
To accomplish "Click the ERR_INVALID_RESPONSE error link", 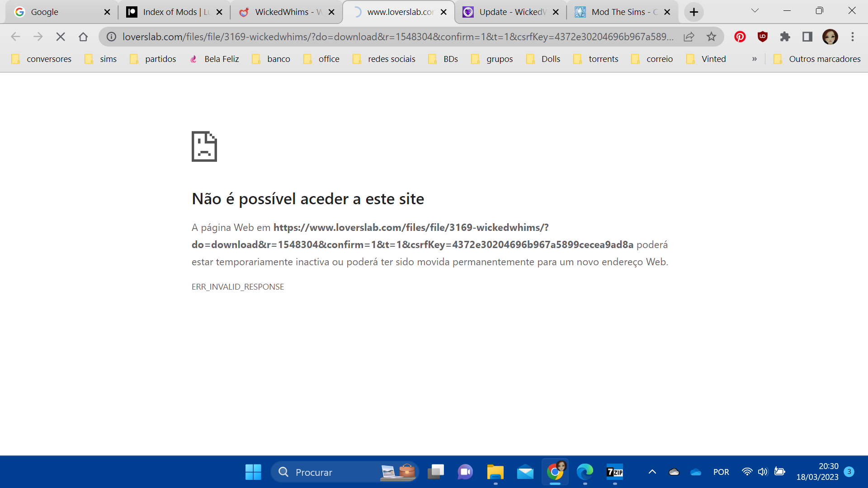I will 238,286.
